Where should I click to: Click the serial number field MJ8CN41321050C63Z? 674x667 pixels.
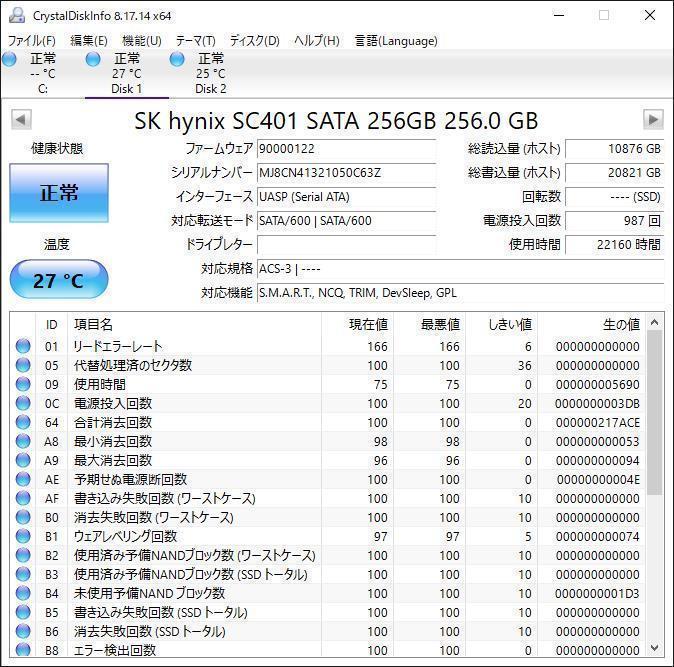click(346, 173)
